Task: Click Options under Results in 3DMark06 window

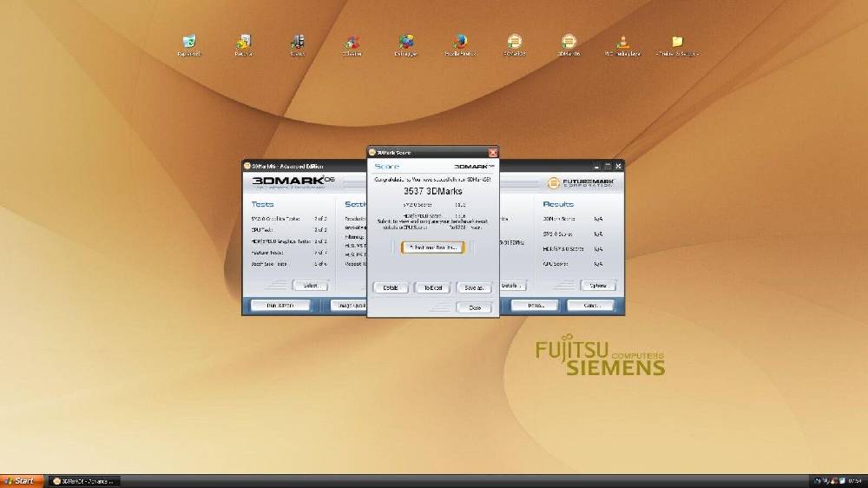Action: pos(598,286)
